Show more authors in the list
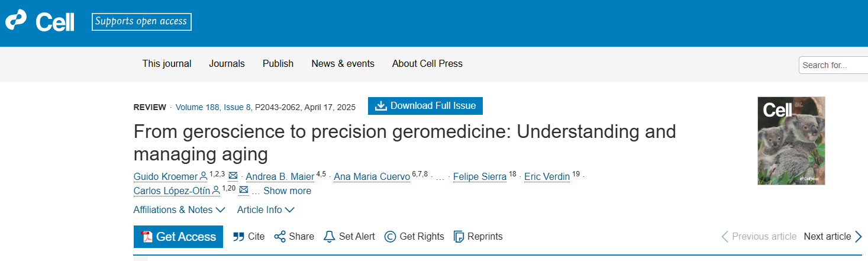Screen dimensions: 868x261 click(x=287, y=191)
